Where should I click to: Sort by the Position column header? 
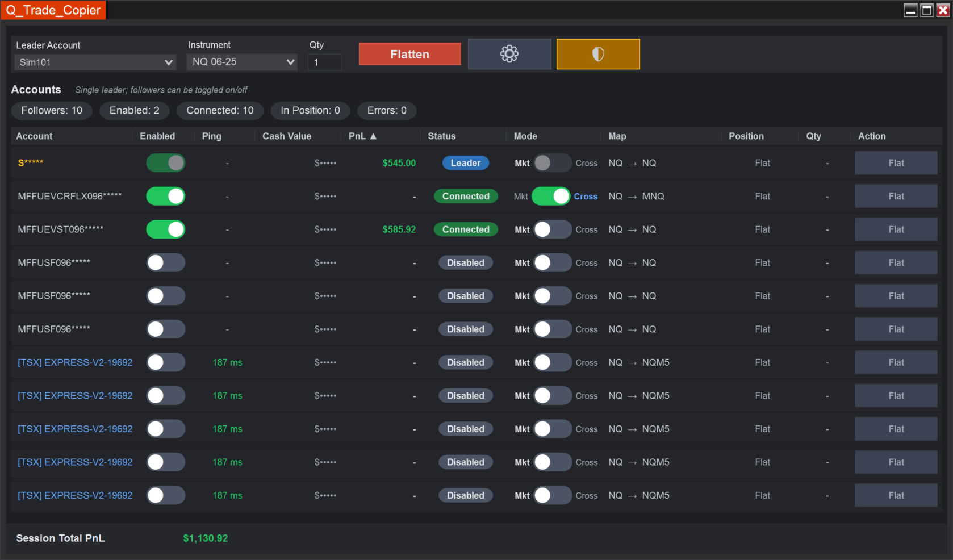point(746,136)
